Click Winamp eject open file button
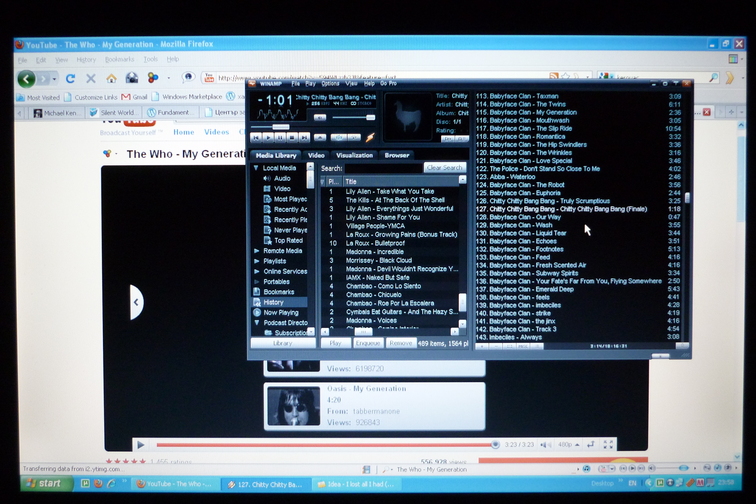 [320, 137]
